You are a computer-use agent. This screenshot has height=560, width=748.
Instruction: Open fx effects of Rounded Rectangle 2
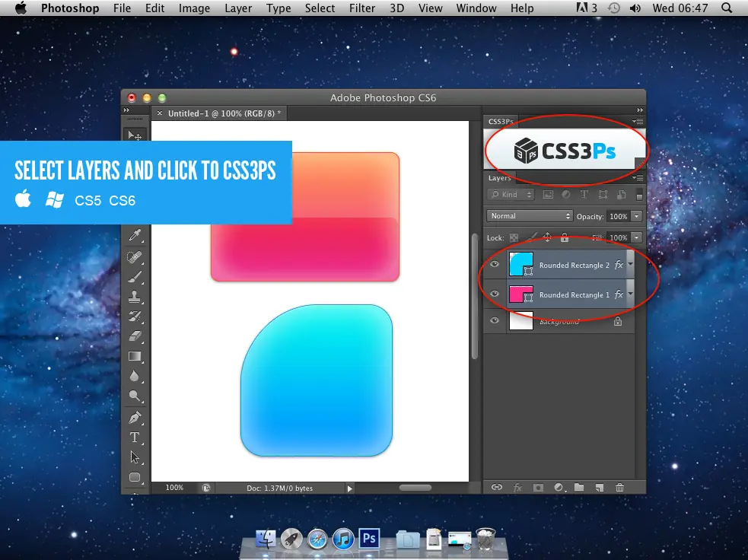tap(619, 265)
